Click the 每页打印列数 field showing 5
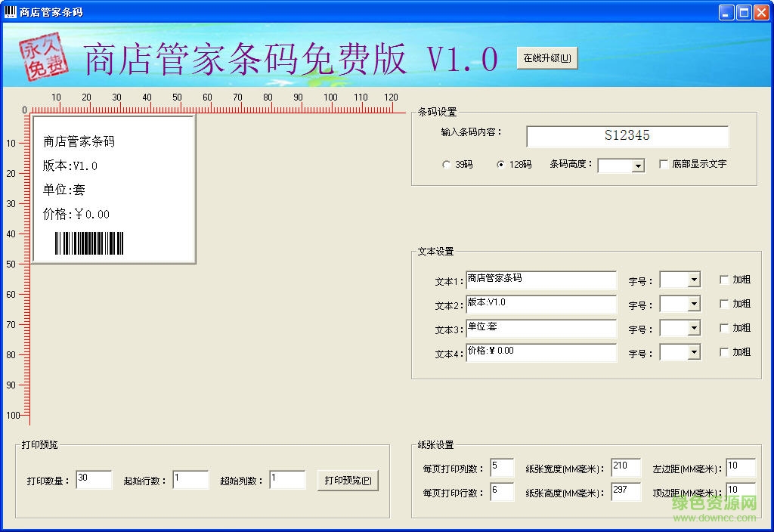Screen dimensions: 774x532 click(501, 467)
